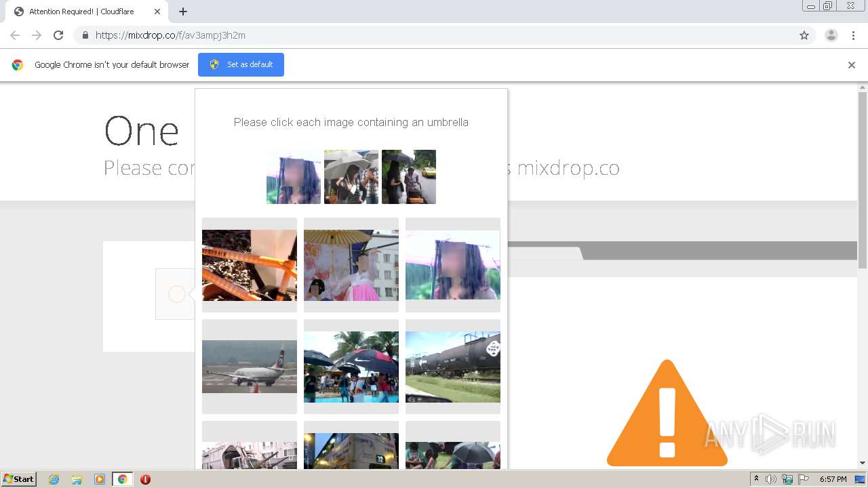The height and width of the screenshot is (488, 868).
Task: Select the captcha image of tanker train
Action: point(453,367)
